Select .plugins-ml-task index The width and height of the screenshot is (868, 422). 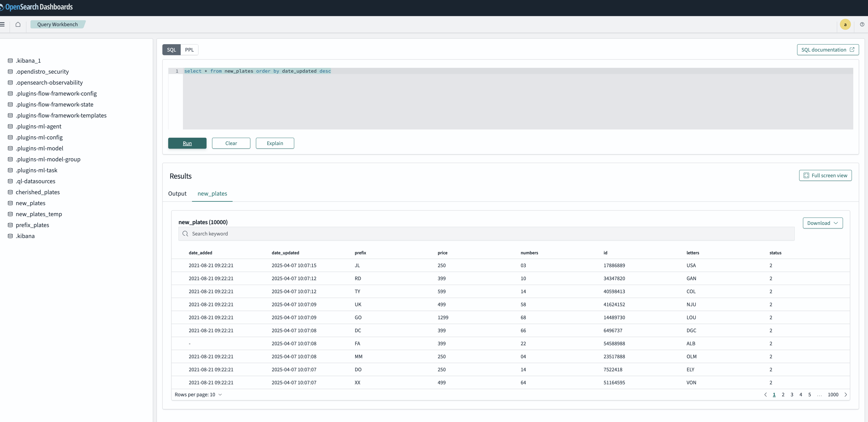36,170
